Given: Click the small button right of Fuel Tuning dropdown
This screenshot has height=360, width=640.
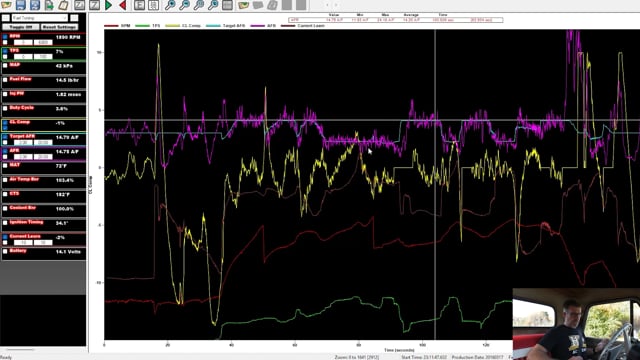Looking at the screenshot, I should [74, 18].
